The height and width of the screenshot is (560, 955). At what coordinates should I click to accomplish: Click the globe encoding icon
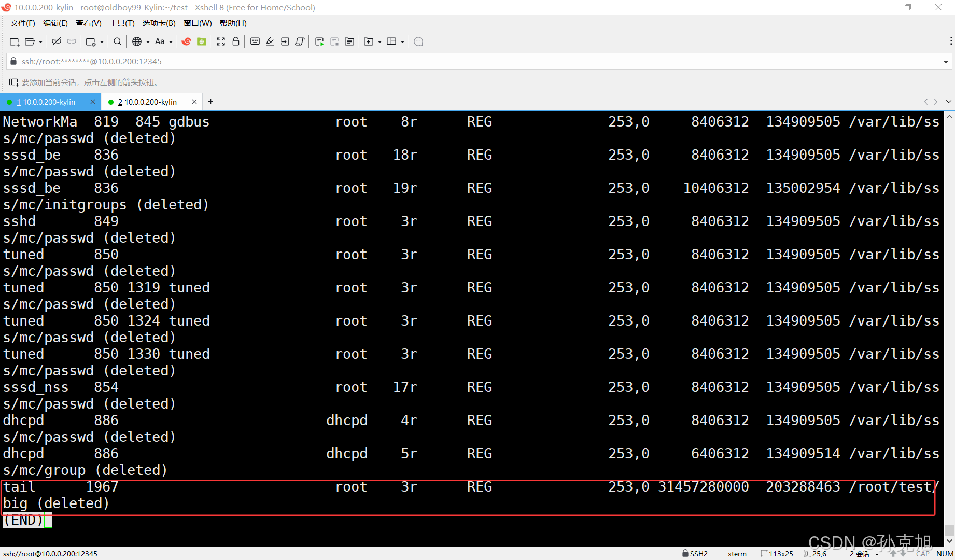pyautogui.click(x=137, y=41)
